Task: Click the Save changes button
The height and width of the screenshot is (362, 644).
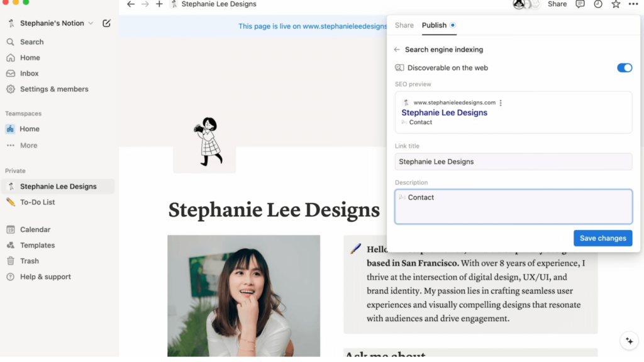Action: [x=602, y=238]
